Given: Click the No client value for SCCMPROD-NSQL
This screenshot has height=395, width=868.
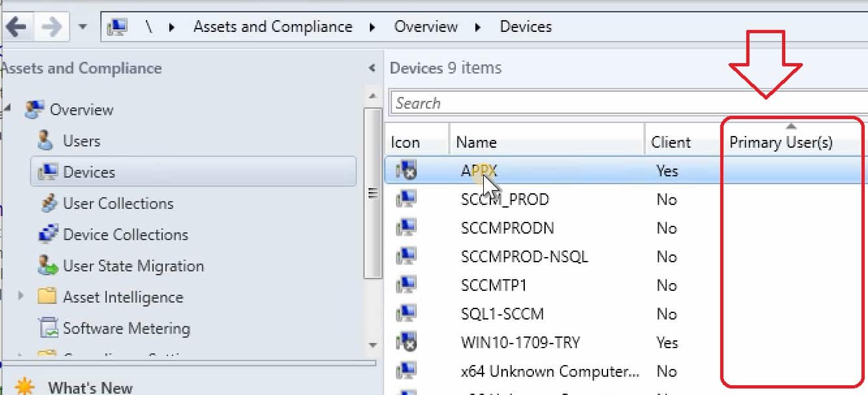Looking at the screenshot, I should 667,257.
